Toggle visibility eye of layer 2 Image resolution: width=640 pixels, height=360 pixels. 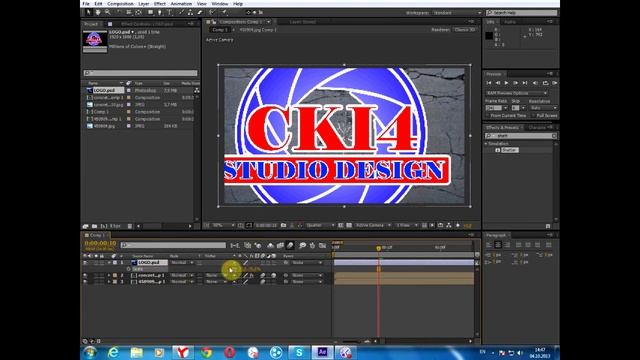point(85,276)
